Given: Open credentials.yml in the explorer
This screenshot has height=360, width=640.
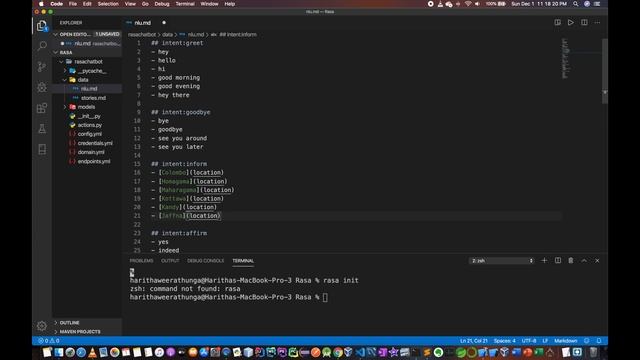Looking at the screenshot, I should click(95, 143).
